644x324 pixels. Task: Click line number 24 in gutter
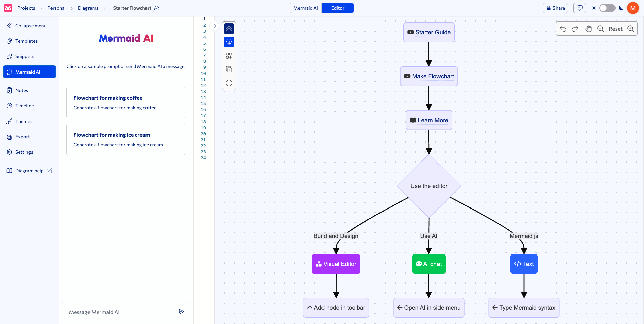(x=203, y=158)
